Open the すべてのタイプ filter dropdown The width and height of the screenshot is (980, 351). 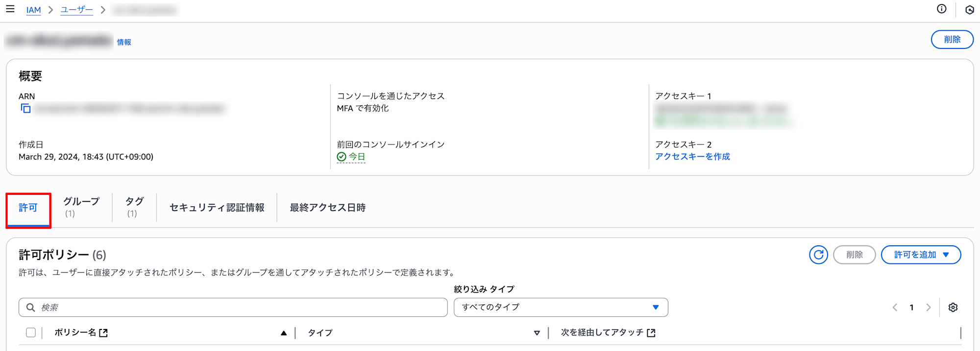(561, 307)
